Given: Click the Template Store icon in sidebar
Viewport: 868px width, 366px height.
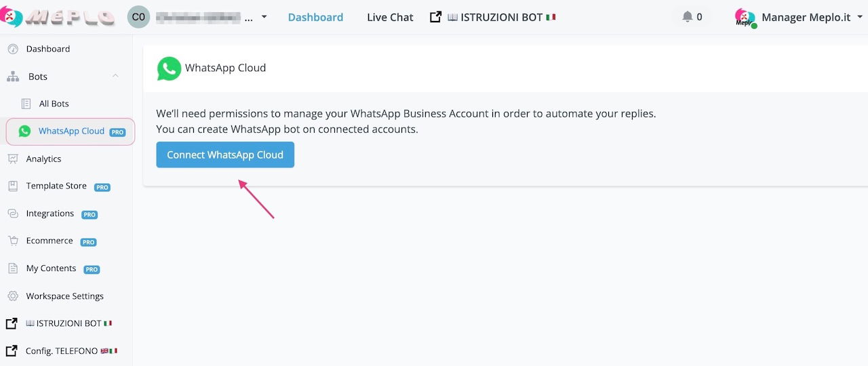Looking at the screenshot, I should [13, 186].
